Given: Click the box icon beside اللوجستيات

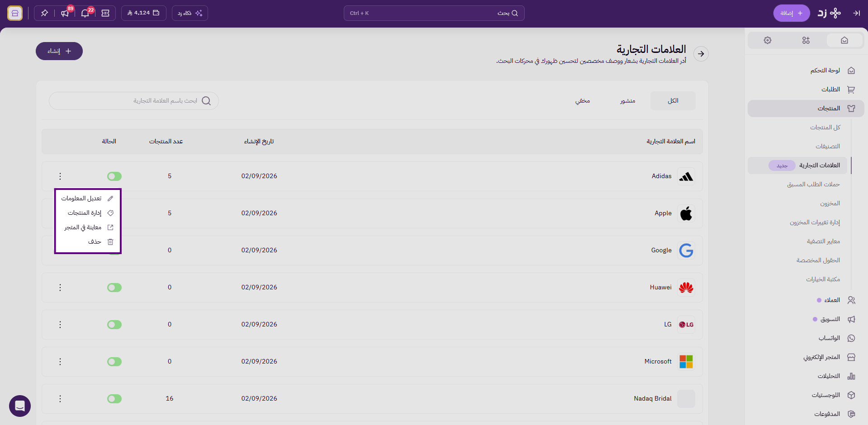Looking at the screenshot, I should click(851, 395).
